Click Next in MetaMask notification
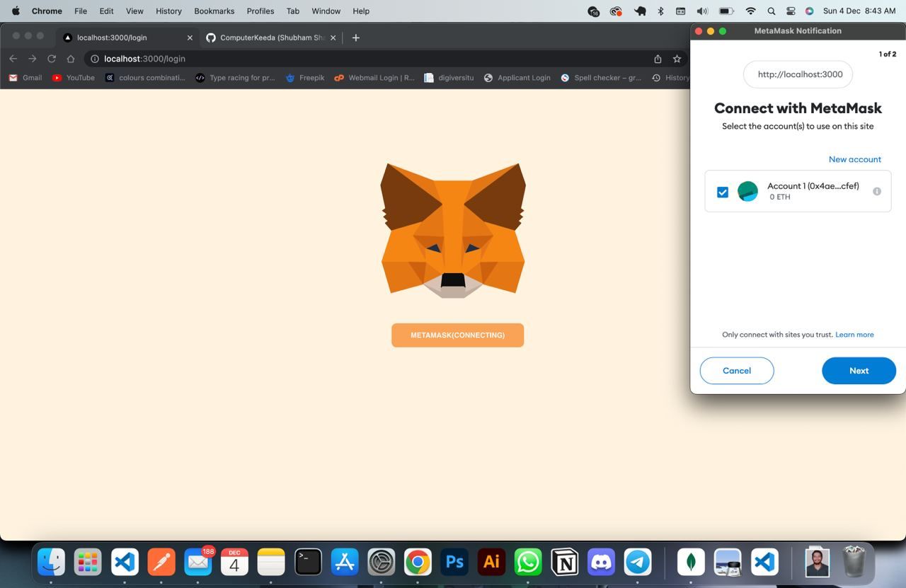Image resolution: width=906 pixels, height=588 pixels. 859,371
